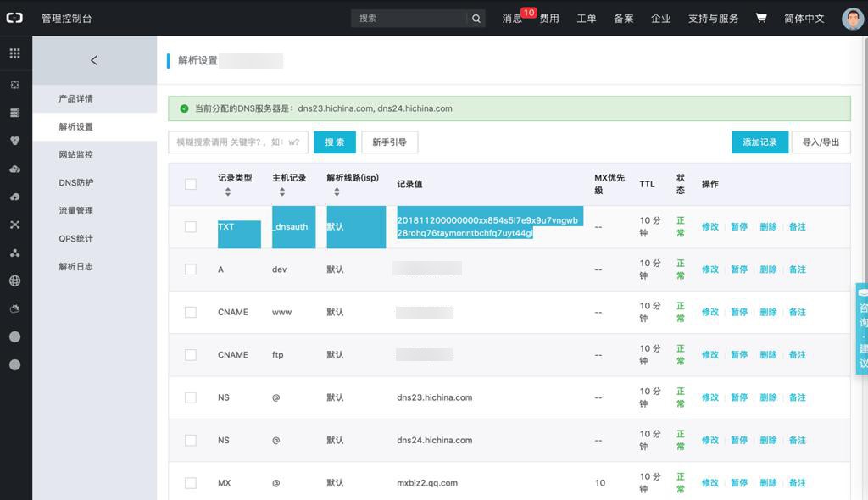Open the shopping cart icon
Viewport: 868px width, 500px height.
pos(761,18)
